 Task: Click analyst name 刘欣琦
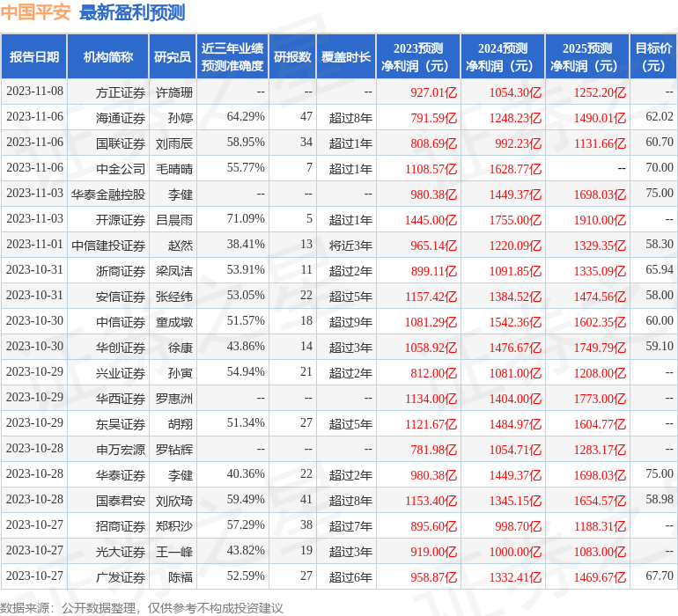(x=174, y=501)
